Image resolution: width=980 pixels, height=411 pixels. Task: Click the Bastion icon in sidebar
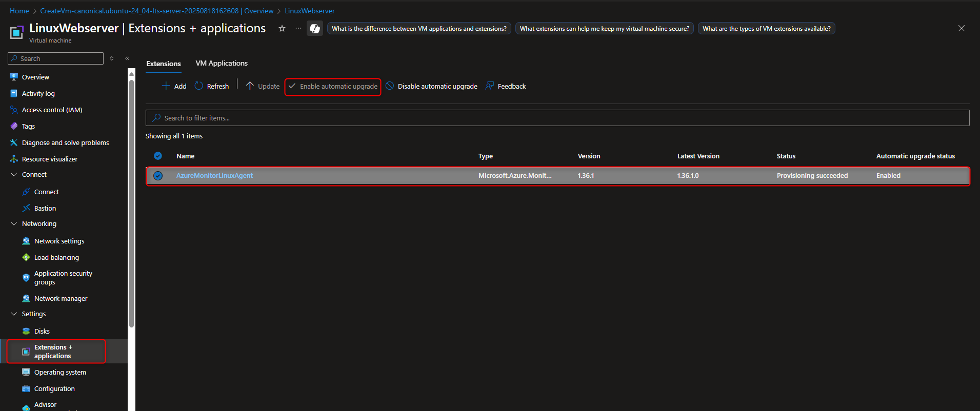pyautogui.click(x=26, y=208)
